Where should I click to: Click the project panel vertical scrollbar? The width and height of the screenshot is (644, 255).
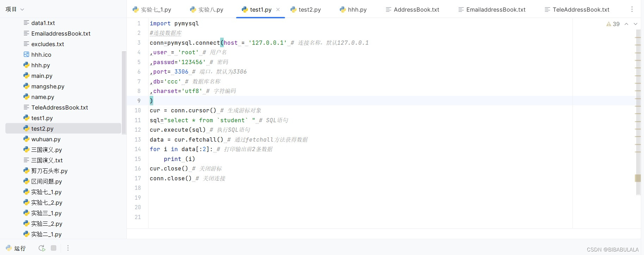[x=124, y=92]
